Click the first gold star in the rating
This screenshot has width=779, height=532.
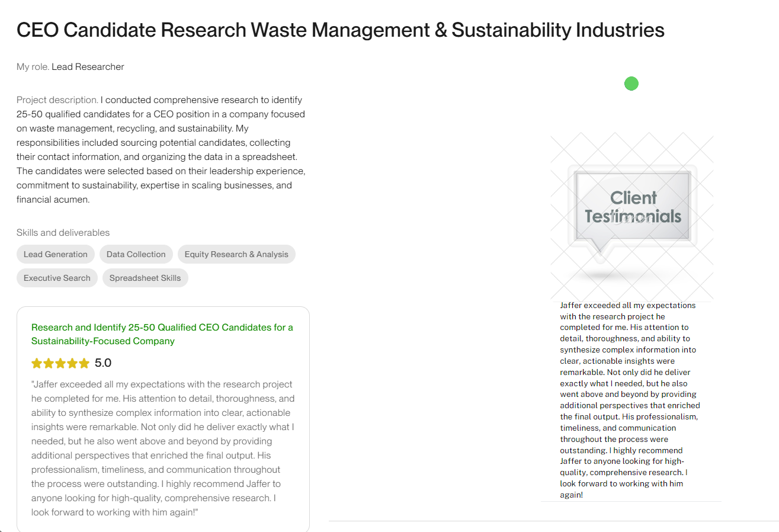click(37, 363)
